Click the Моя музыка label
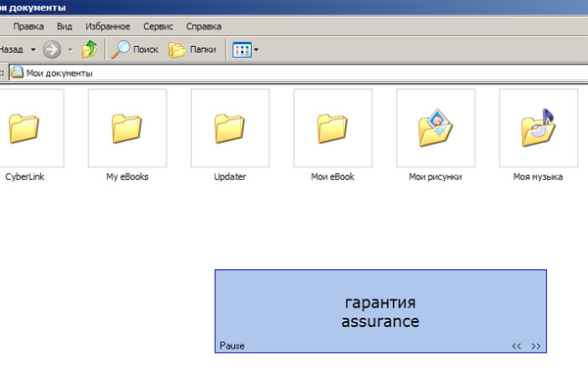 pos(538,177)
